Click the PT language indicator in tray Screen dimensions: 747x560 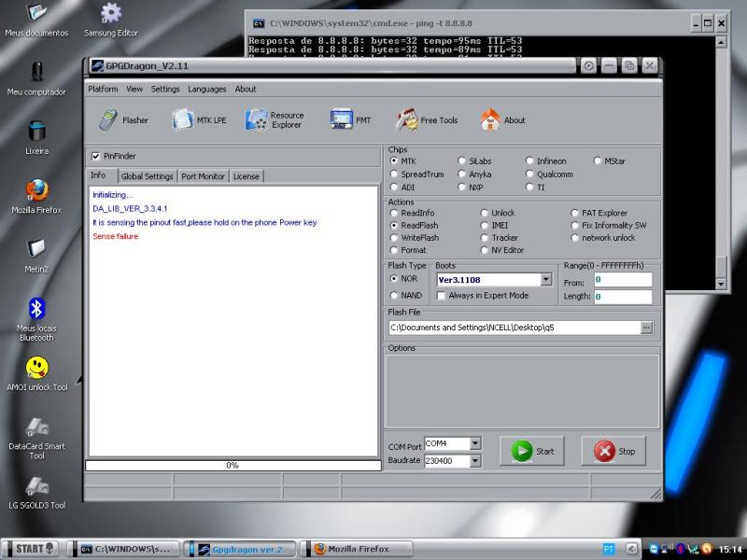tap(609, 549)
